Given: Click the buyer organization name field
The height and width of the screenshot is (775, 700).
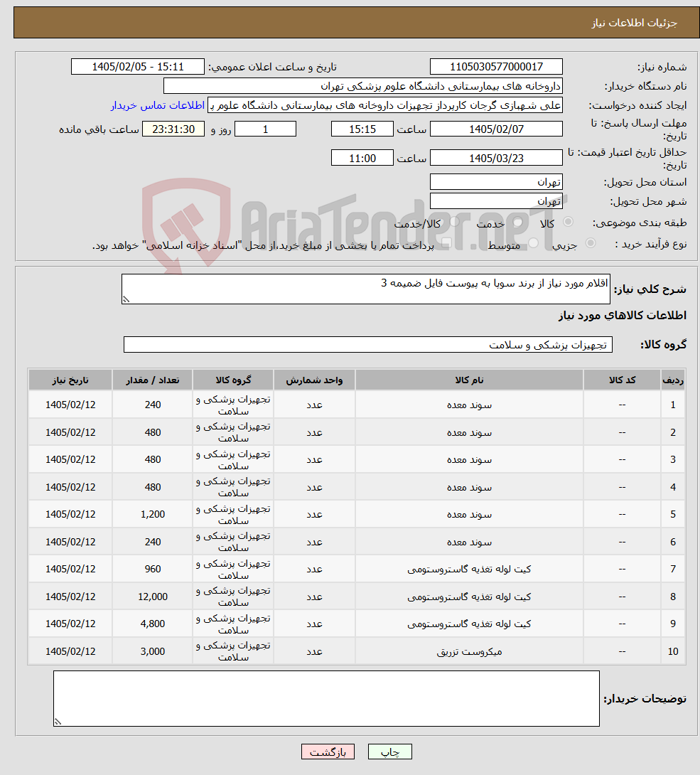Looking at the screenshot, I should 362,86.
